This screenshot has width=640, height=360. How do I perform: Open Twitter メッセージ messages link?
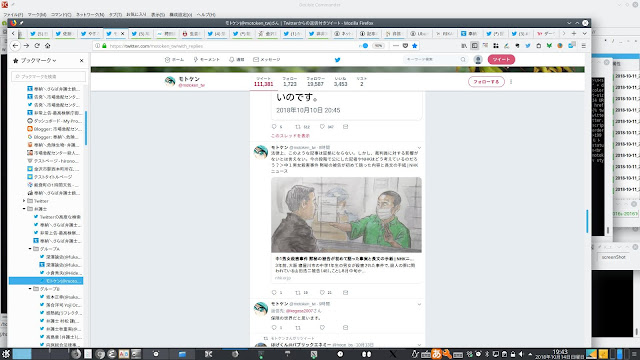[x=267, y=60]
